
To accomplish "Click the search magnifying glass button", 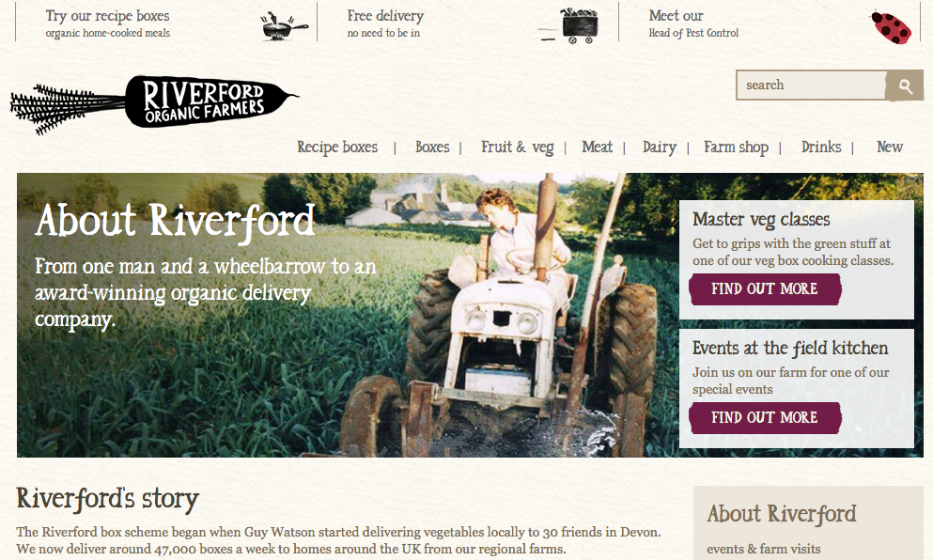I will point(905,86).
